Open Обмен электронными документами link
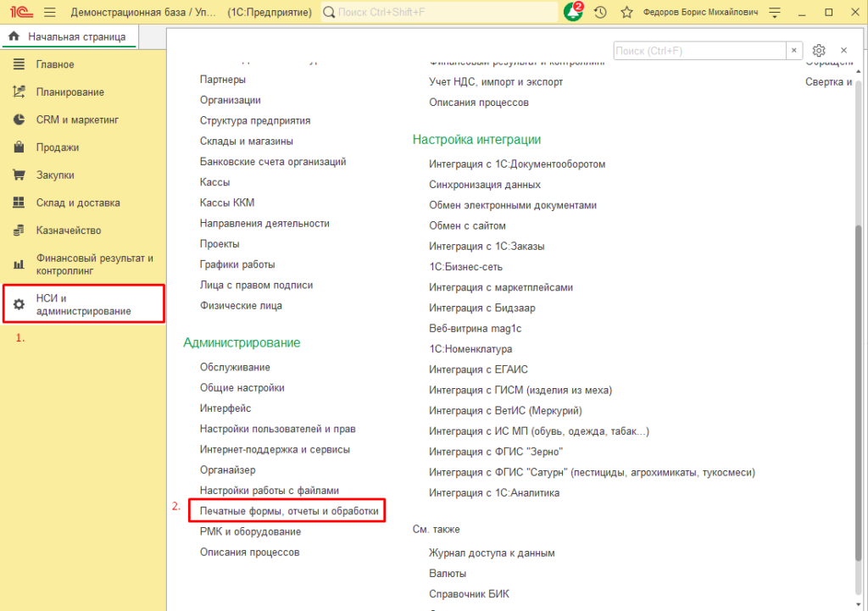The image size is (868, 611). click(513, 205)
